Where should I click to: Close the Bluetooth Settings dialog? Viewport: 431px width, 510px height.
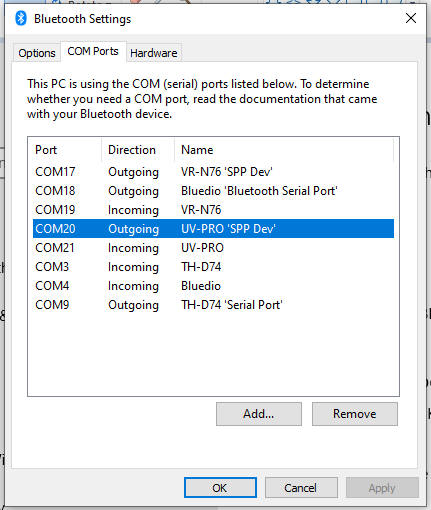411,18
